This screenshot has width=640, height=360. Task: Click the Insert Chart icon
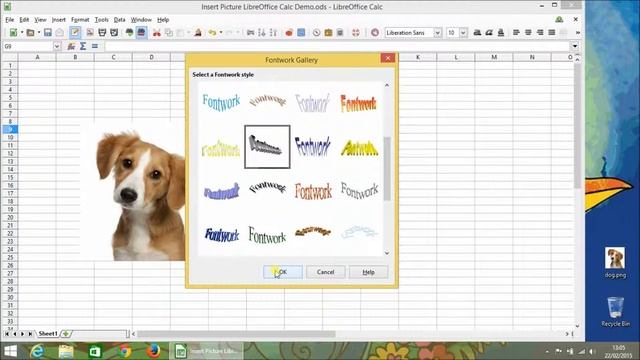coord(289,33)
